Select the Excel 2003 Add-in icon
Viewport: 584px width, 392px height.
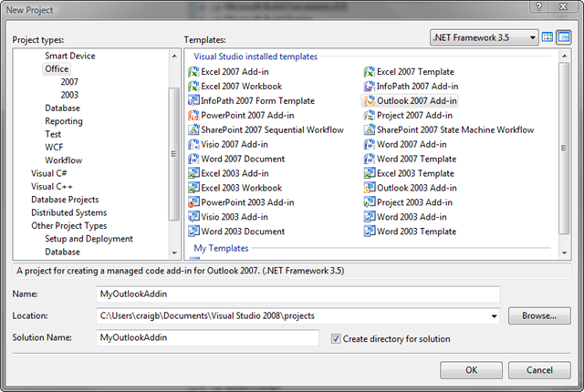193,173
